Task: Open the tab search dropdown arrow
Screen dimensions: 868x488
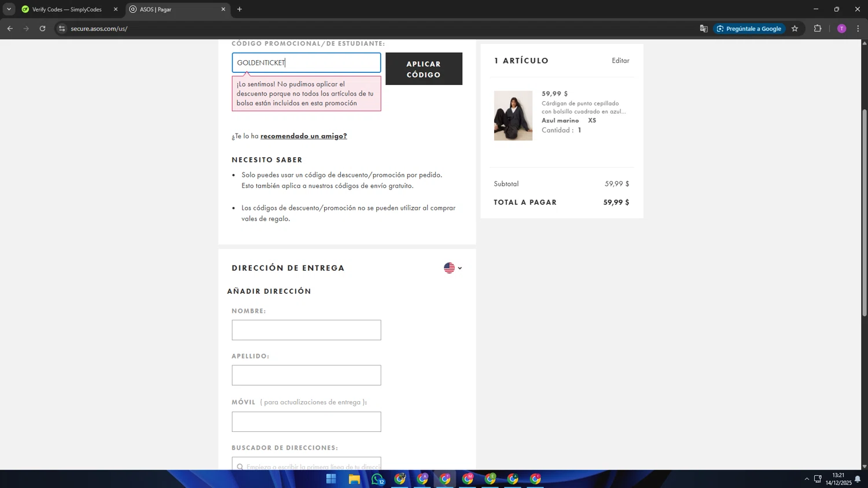Action: (9, 9)
